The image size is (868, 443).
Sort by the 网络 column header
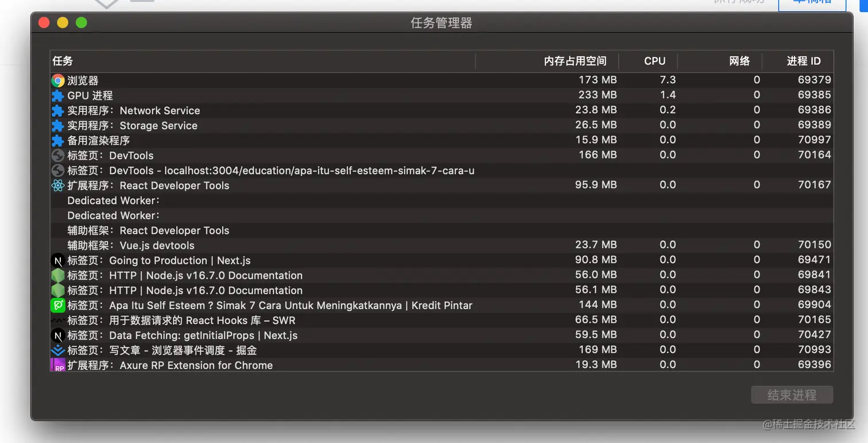[720, 61]
